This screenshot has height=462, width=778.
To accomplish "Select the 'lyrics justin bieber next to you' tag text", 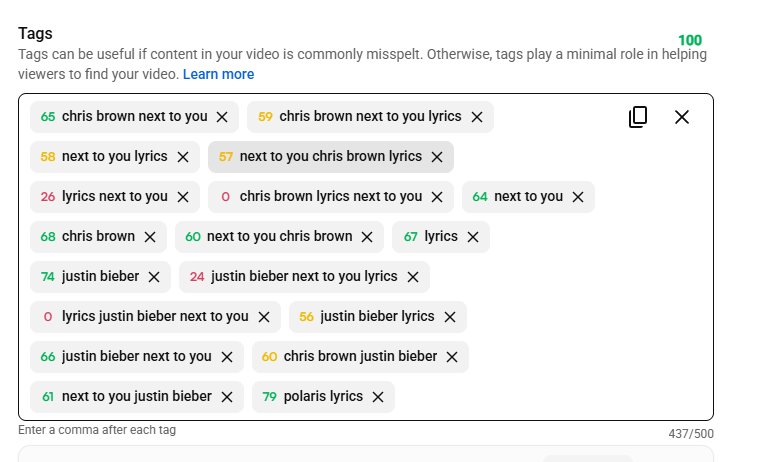I will pos(155,316).
